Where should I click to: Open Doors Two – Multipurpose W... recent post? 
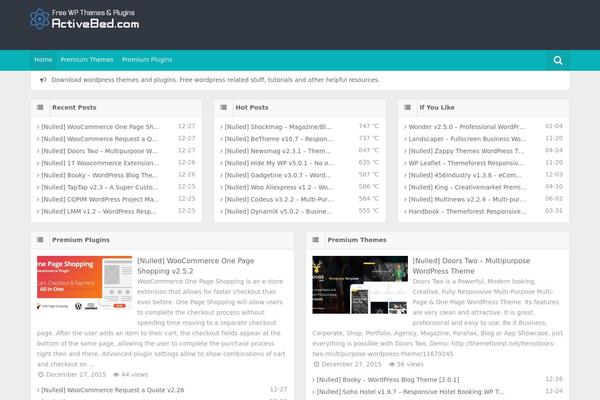pos(99,151)
